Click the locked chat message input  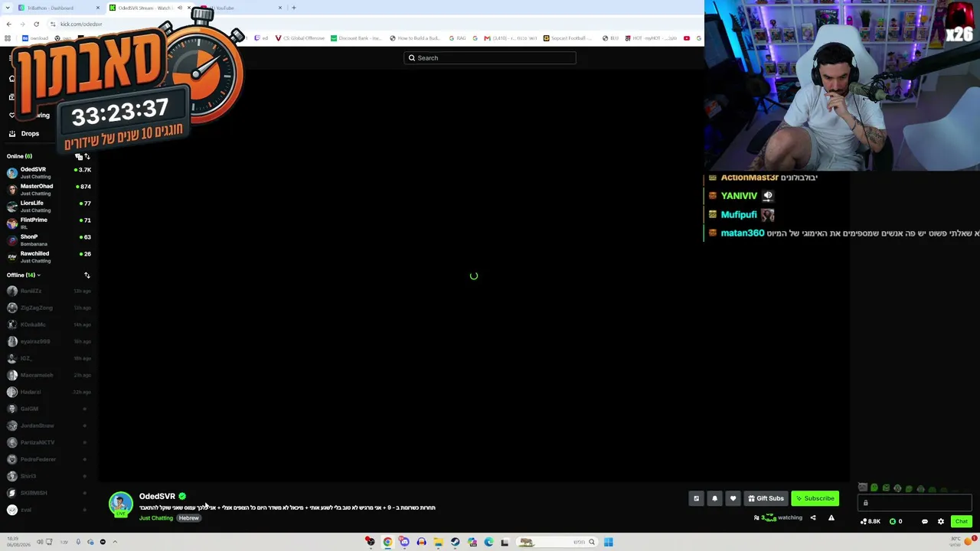[x=914, y=503]
